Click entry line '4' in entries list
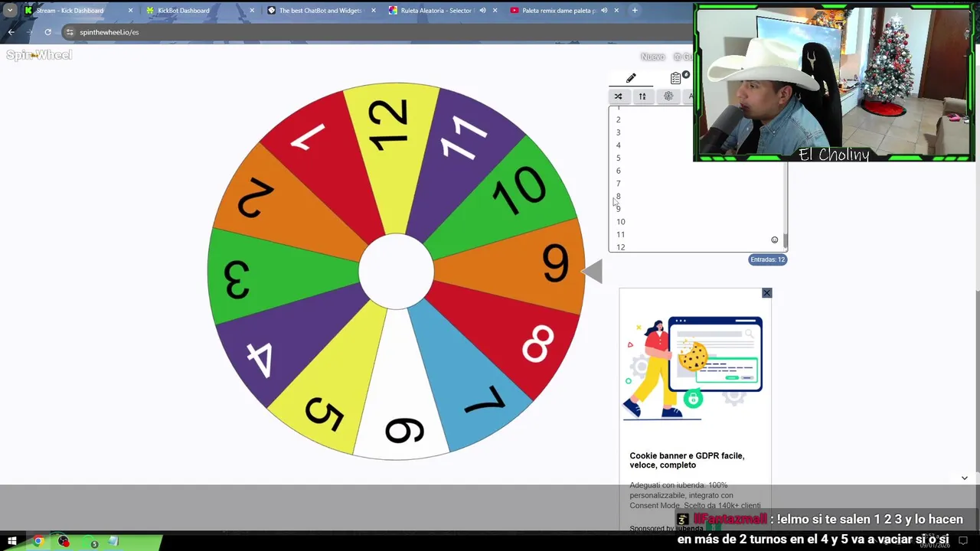Screen dimensions: 980x551 pyautogui.click(x=619, y=145)
